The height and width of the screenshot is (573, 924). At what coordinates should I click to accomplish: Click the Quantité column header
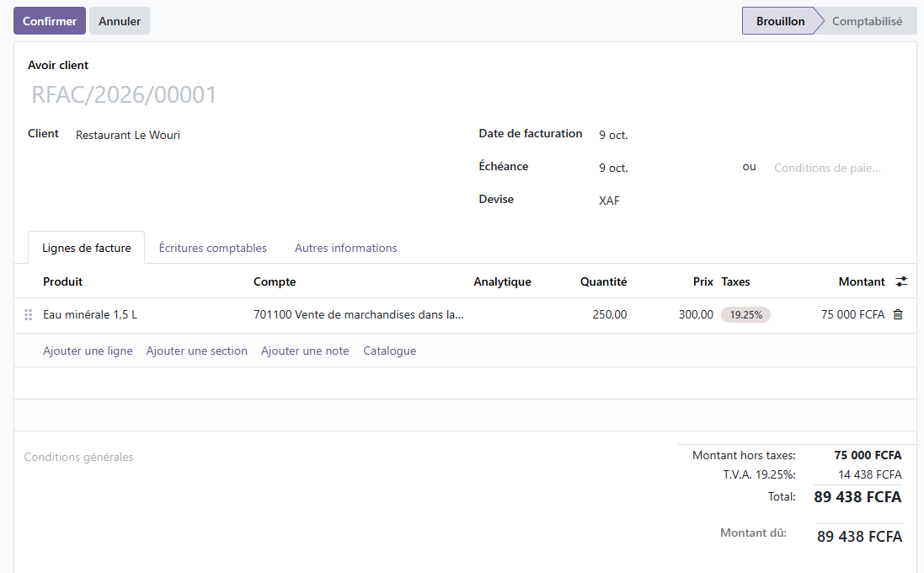pyautogui.click(x=603, y=281)
